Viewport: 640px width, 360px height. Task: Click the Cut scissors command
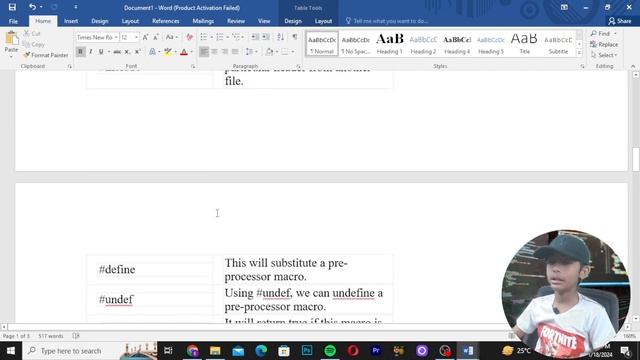[x=32, y=33]
